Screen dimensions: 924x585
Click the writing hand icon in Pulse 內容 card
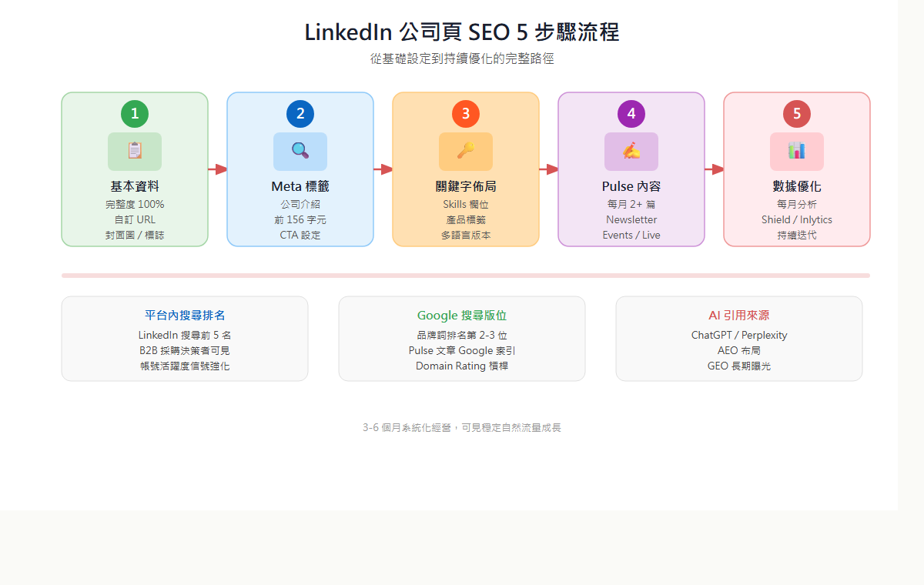pos(631,151)
